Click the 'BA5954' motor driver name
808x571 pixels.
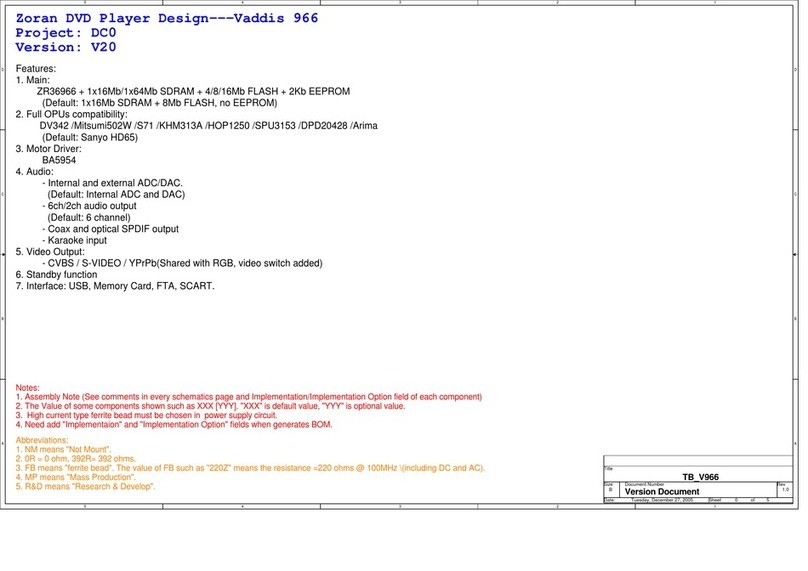tap(59, 160)
